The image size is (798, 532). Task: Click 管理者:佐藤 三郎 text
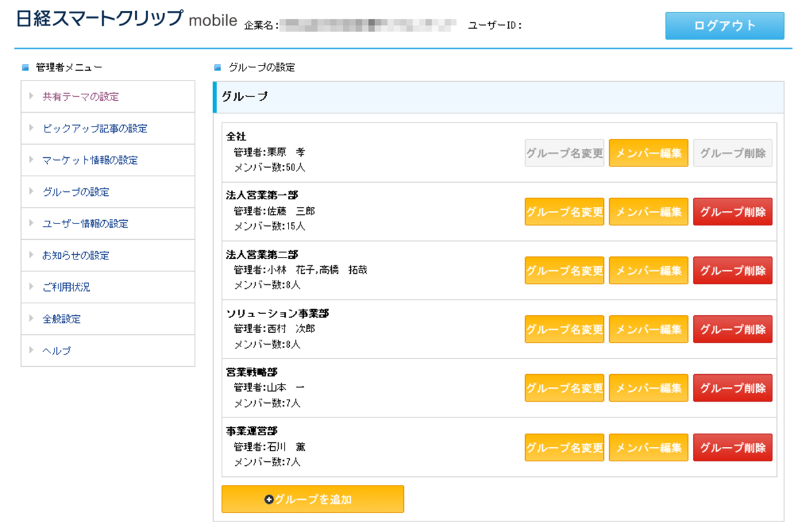(274, 211)
